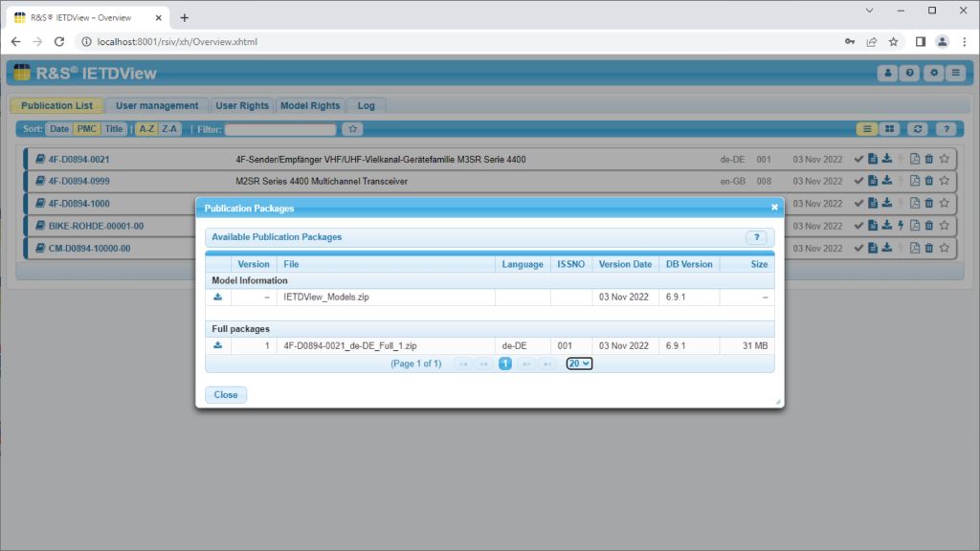Click the Chrome address bar URL
Screen dimensions: 980x551
coord(177,42)
